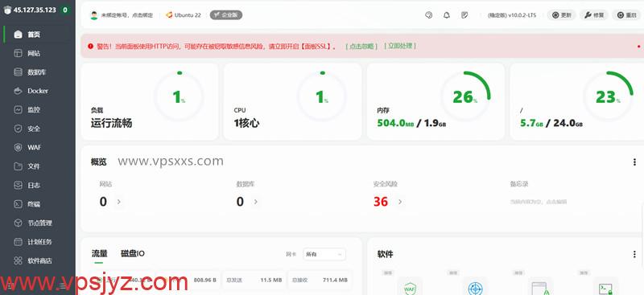Click the 更新 update button
Screen dimensions: 644x295
coord(561,15)
